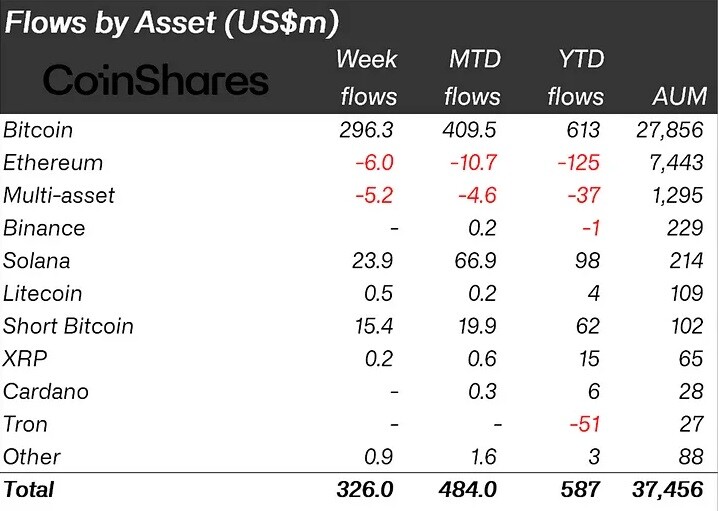Click Tron's YTD flow value -51
The height and width of the screenshot is (511, 718).
(585, 424)
